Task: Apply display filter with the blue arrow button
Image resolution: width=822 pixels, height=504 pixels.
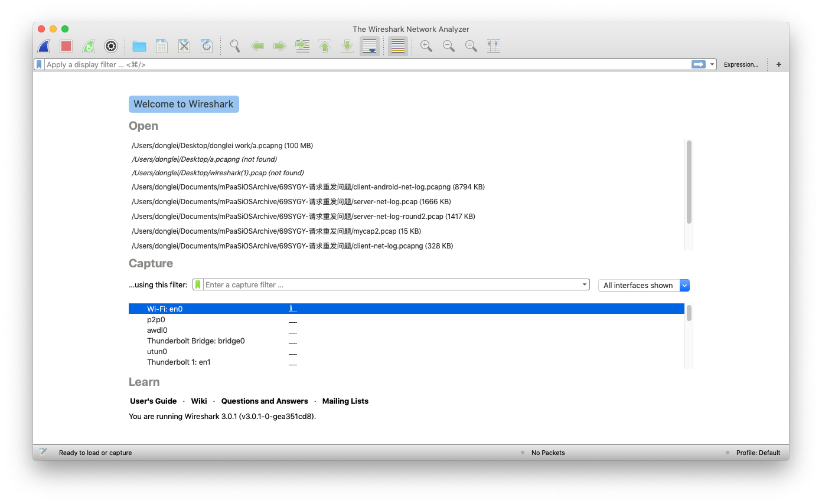Action: tap(699, 64)
